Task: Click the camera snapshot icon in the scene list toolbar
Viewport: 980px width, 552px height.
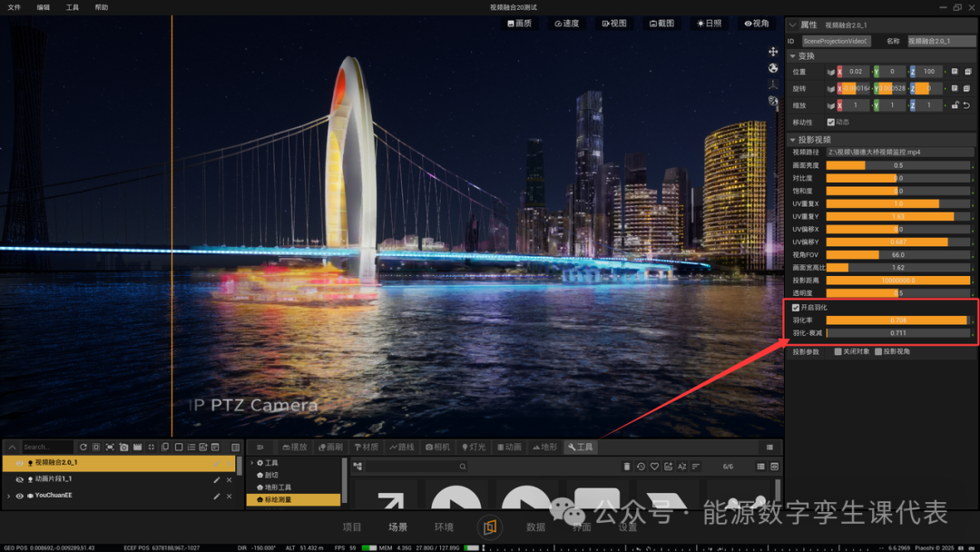Action: (x=123, y=447)
